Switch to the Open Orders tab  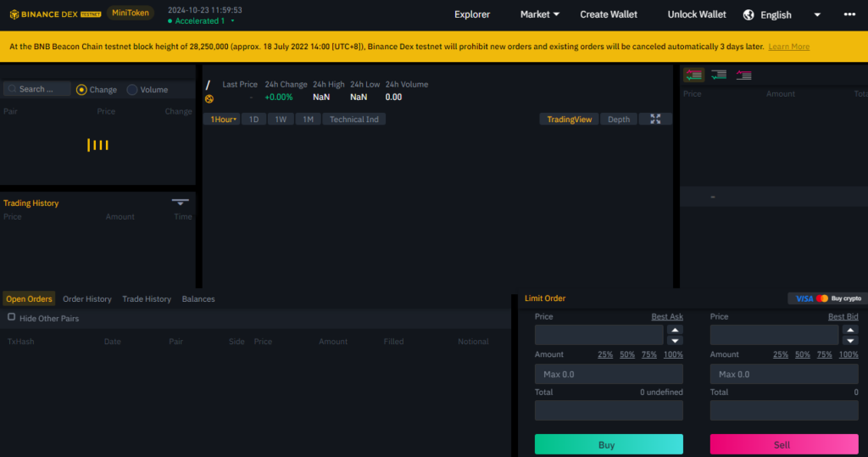pos(29,298)
